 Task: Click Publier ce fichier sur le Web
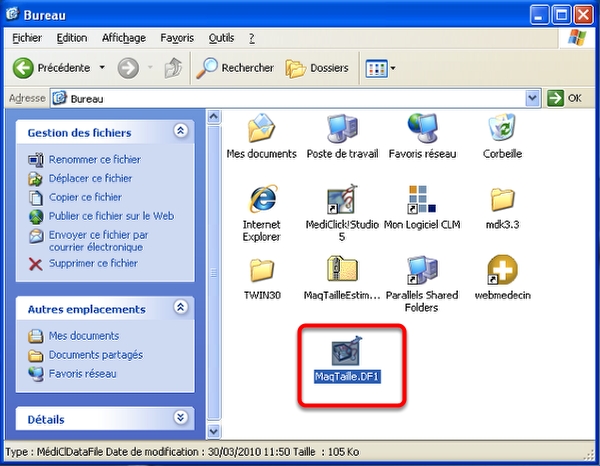[111, 216]
